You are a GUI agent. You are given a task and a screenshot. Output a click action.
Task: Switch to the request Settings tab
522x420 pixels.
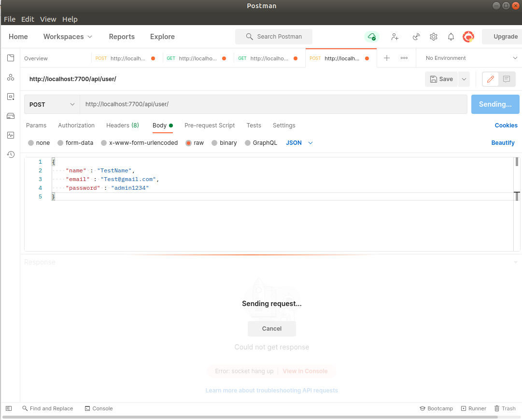[284, 126]
